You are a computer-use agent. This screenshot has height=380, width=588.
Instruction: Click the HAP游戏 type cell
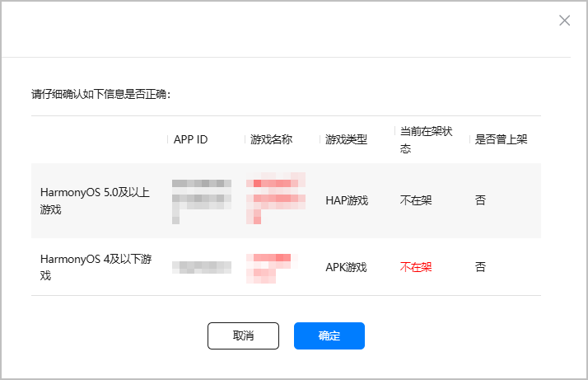(347, 200)
